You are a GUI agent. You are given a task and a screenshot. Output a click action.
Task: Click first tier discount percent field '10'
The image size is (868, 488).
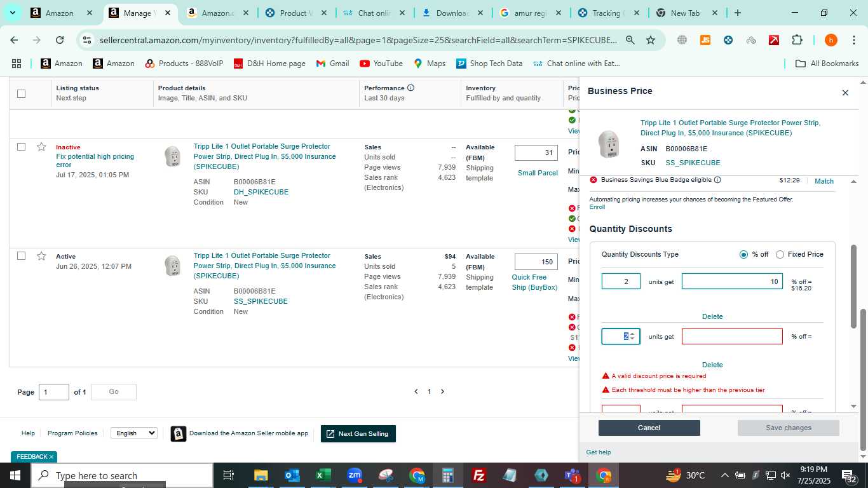[732, 281]
